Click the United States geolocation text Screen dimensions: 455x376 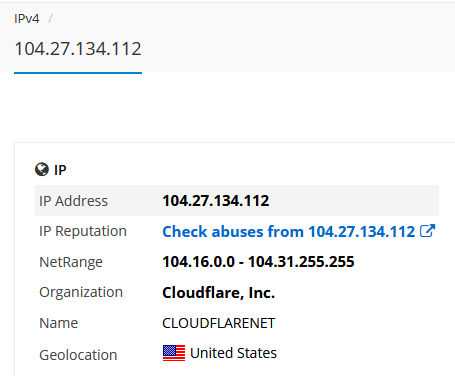233,353
